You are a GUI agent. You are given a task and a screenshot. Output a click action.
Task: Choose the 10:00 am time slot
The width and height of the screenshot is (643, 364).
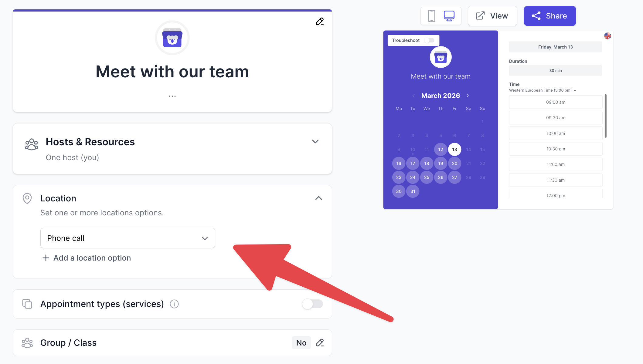tap(556, 133)
